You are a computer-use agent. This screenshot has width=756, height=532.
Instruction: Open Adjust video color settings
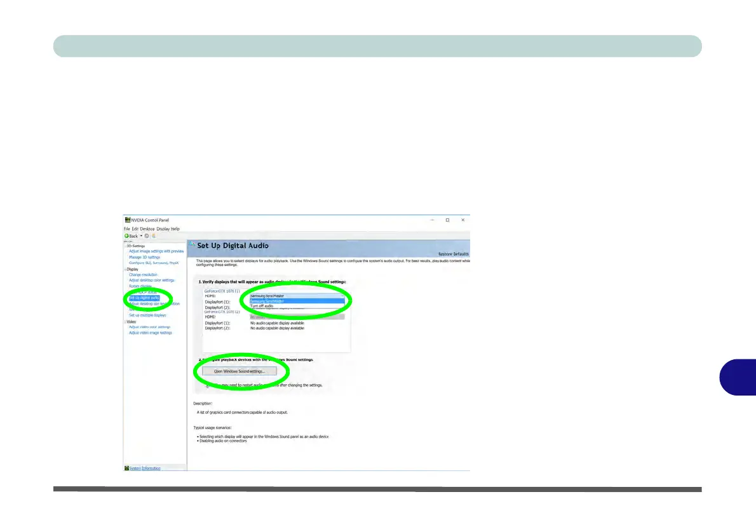coord(149,327)
